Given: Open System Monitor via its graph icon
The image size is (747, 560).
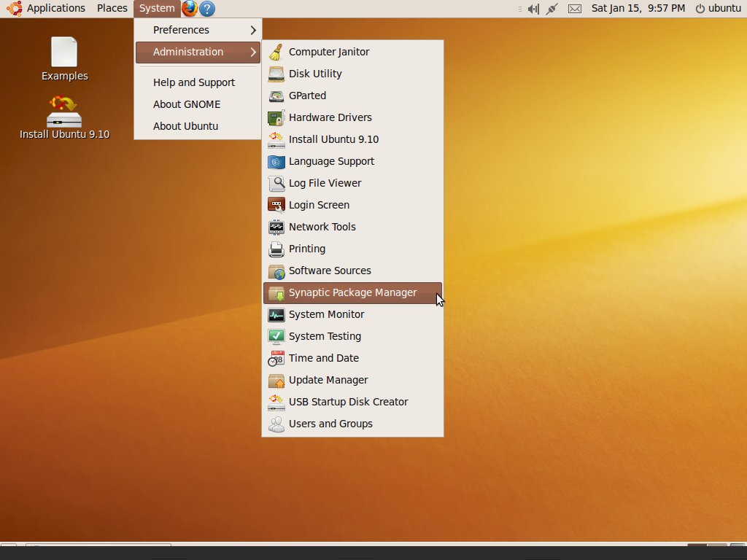Looking at the screenshot, I should pos(276,315).
